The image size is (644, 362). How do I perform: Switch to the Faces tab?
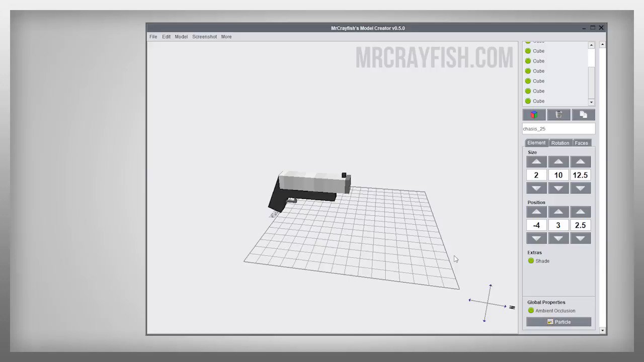pos(581,143)
